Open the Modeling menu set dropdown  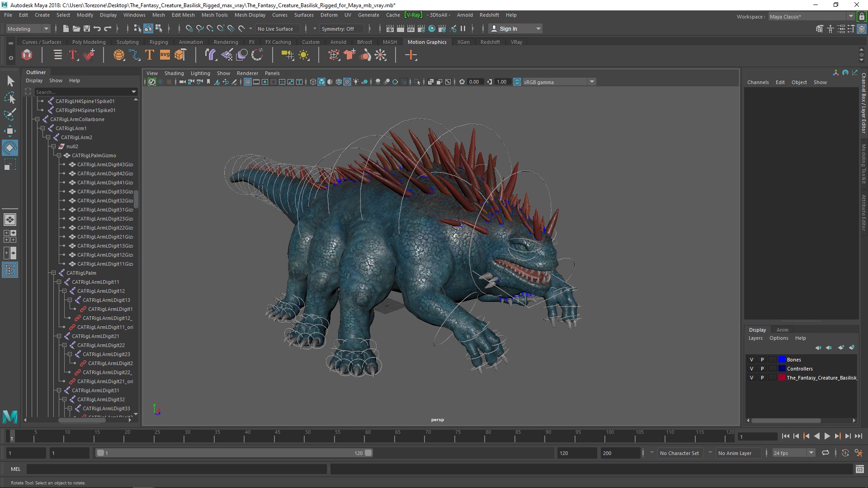tap(28, 28)
